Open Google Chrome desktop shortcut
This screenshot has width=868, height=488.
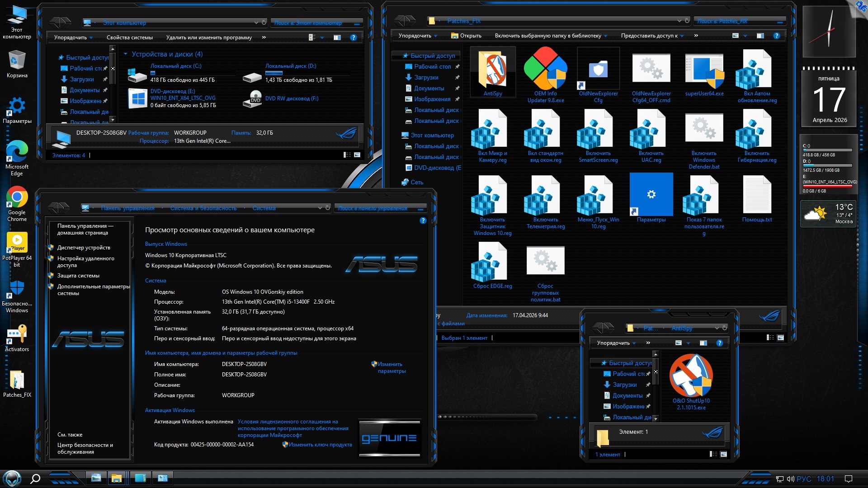[x=17, y=197]
